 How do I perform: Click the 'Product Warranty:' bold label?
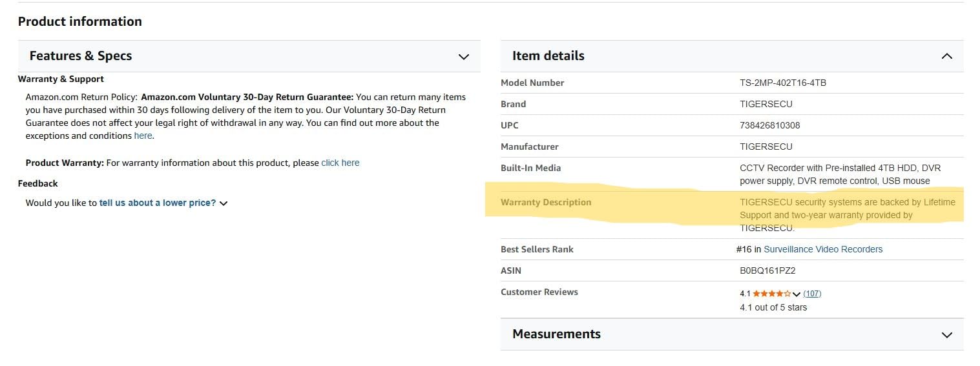point(65,163)
